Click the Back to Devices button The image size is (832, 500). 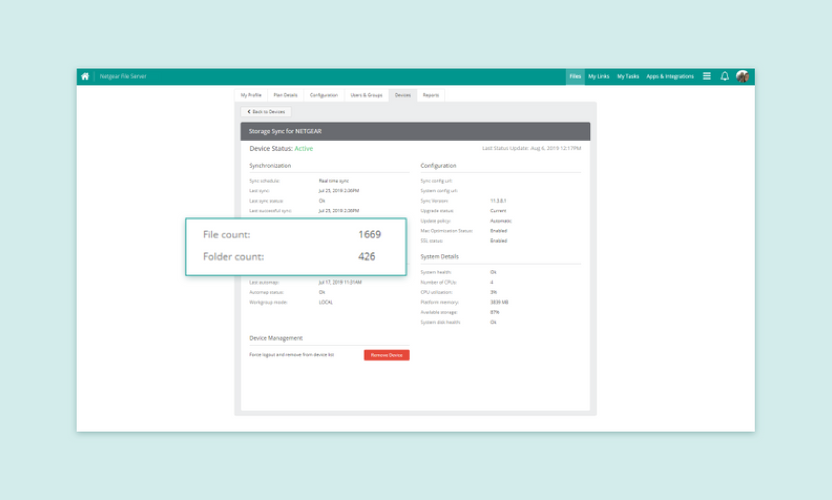click(x=266, y=112)
